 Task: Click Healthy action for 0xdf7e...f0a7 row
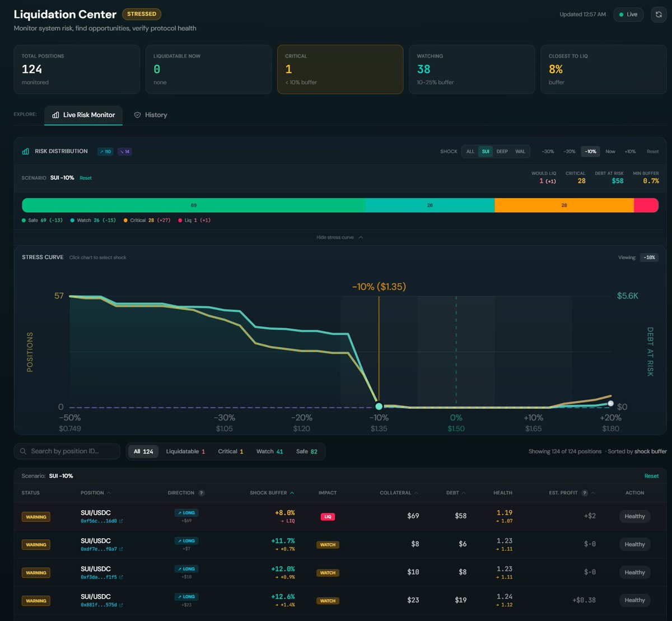635,544
